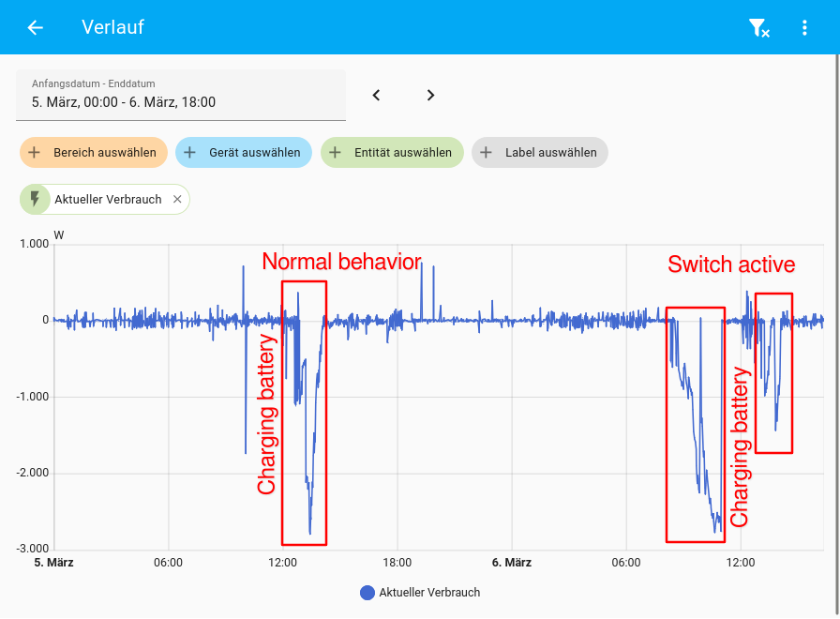
Task: Click the -3.000 y-axis value
Action: (x=32, y=549)
